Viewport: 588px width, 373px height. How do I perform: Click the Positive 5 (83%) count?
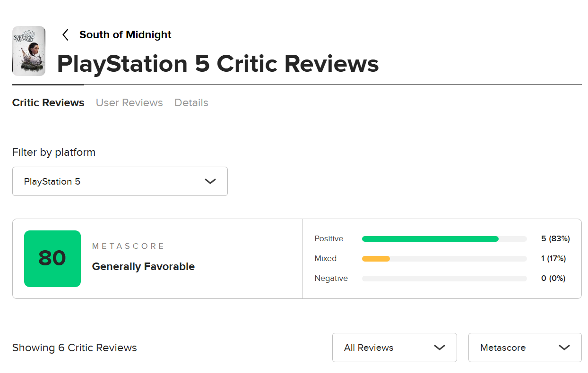point(555,239)
